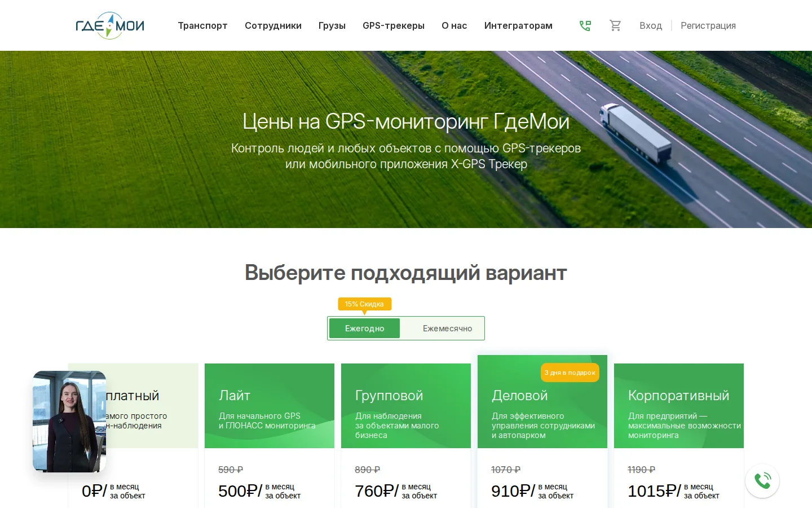Click the crossed-out 590 ₽ old price
Viewport: 812px width, 508px height.
point(231,470)
